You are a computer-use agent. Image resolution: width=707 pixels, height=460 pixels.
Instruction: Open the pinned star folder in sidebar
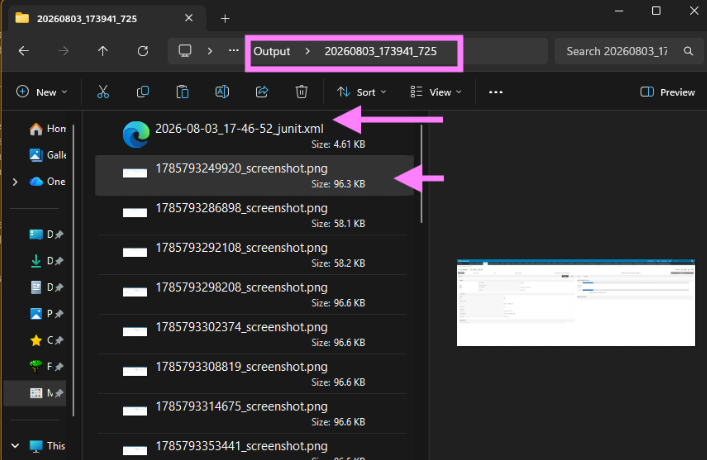click(x=46, y=340)
